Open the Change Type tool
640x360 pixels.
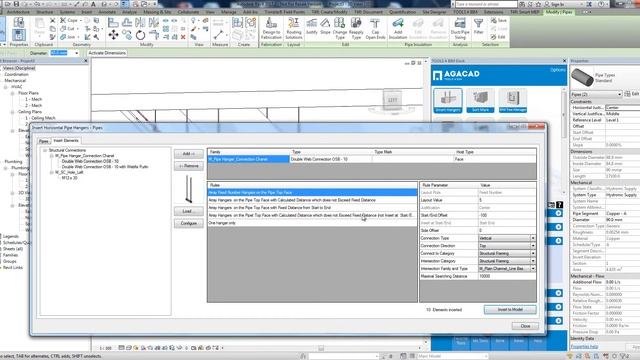click(340, 29)
